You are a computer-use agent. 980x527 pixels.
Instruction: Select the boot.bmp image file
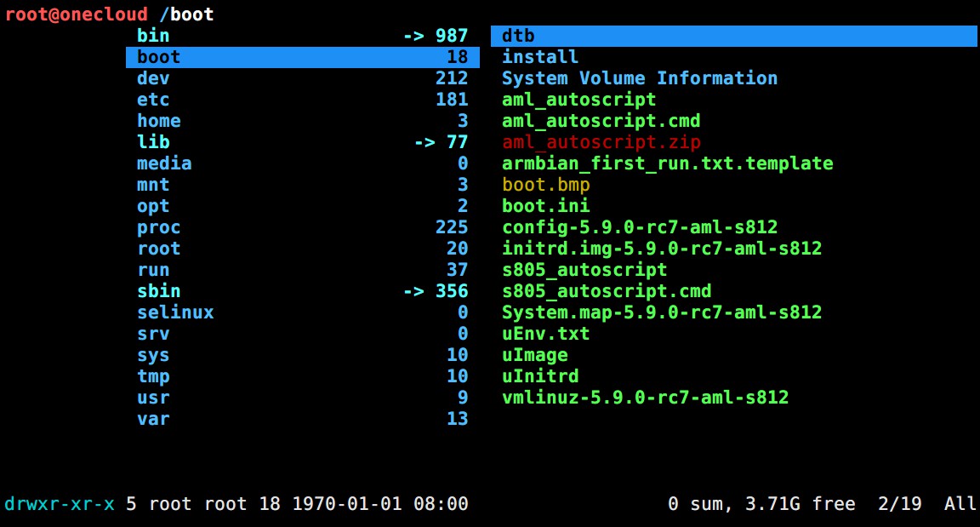pos(545,185)
